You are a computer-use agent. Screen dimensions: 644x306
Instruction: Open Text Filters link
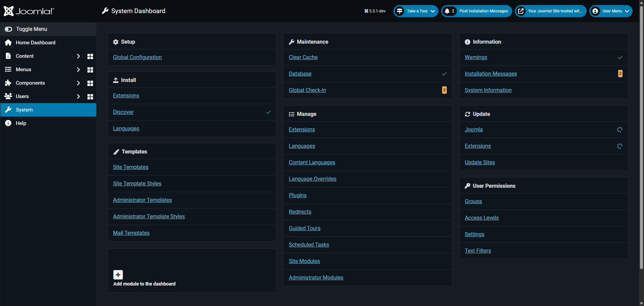[478, 251]
